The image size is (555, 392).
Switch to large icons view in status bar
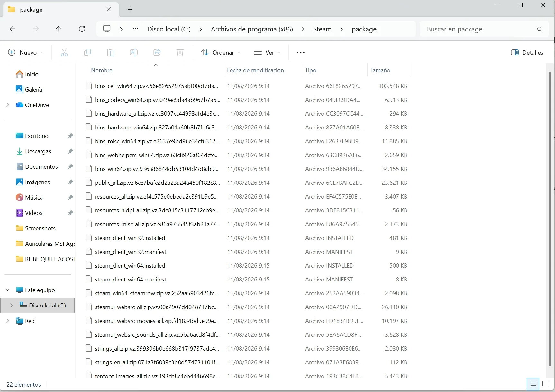pos(545,384)
